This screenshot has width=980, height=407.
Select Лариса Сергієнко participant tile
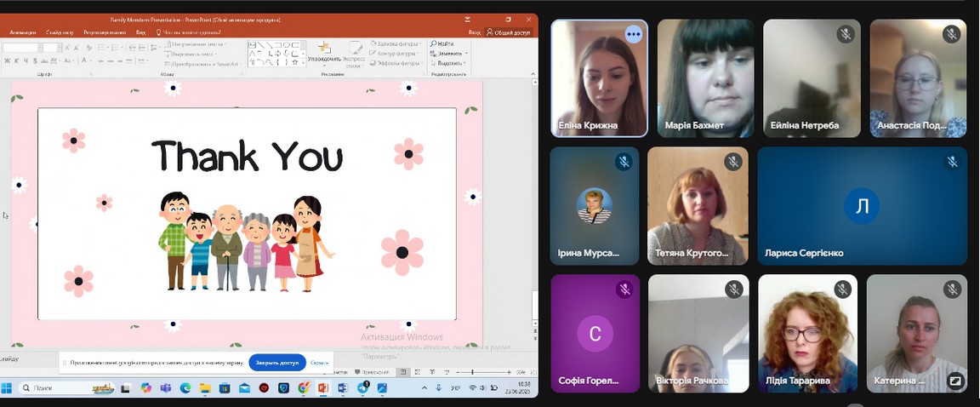click(862, 206)
